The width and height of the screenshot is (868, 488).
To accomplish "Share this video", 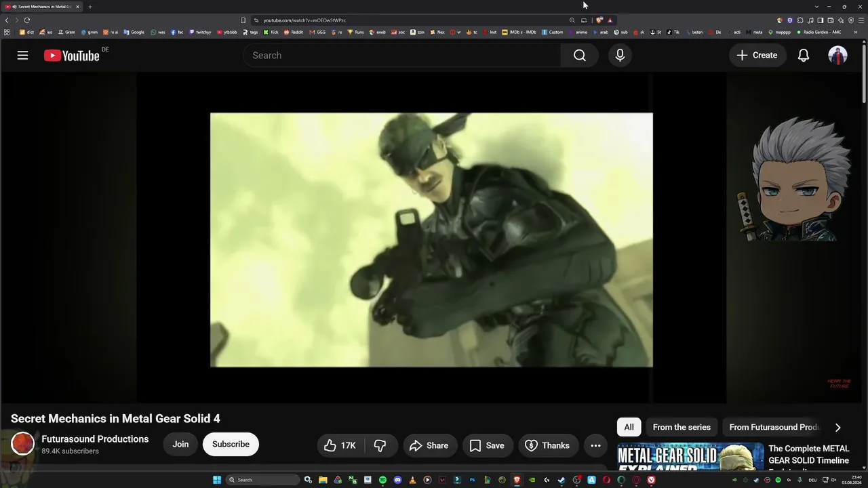I will coord(430,445).
